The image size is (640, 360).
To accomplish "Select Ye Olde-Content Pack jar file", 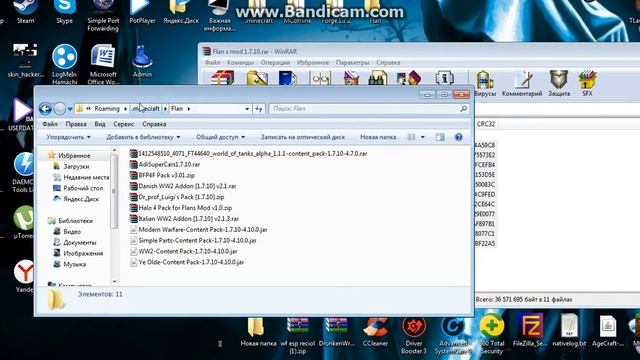I will [x=187, y=262].
